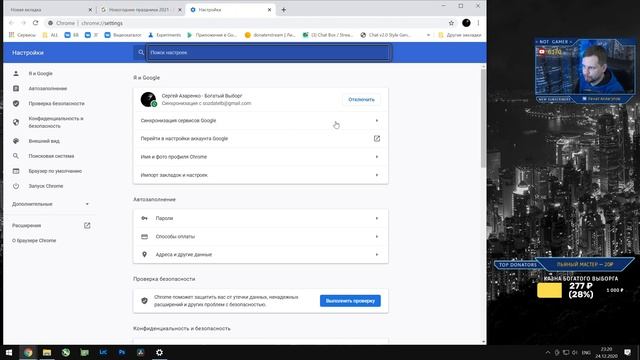Open the Внешний вид palette icon
The image size is (640, 360).
(x=16, y=141)
